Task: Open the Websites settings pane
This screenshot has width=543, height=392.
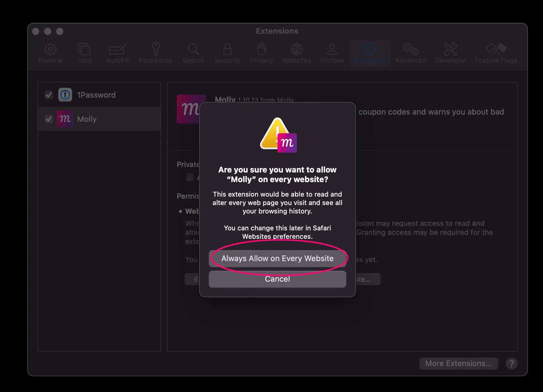Action: coord(297,53)
